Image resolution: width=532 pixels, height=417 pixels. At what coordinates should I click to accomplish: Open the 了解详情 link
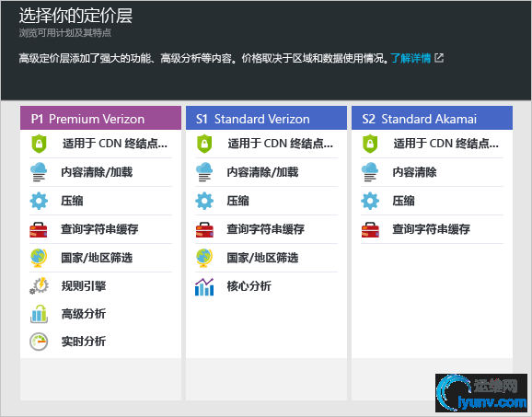click(x=411, y=58)
